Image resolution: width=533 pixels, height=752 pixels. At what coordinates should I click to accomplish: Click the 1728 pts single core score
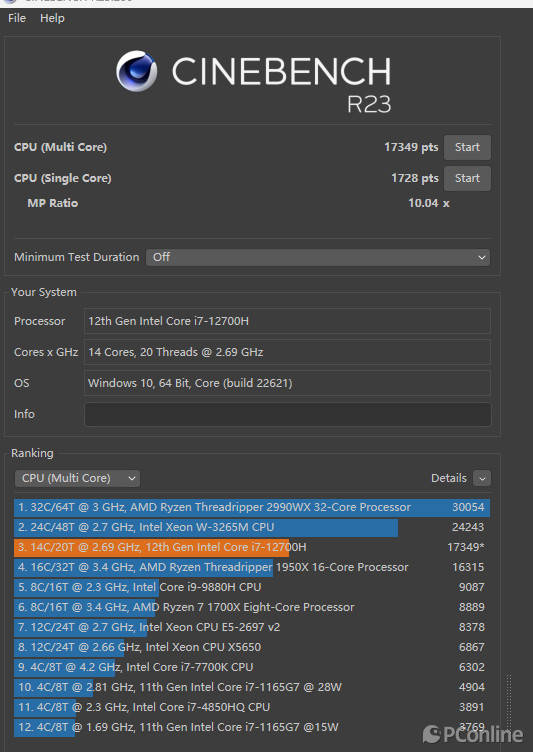pos(415,178)
